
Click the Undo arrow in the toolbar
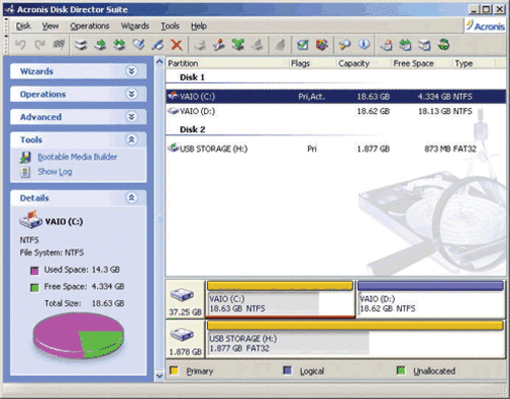coord(21,45)
